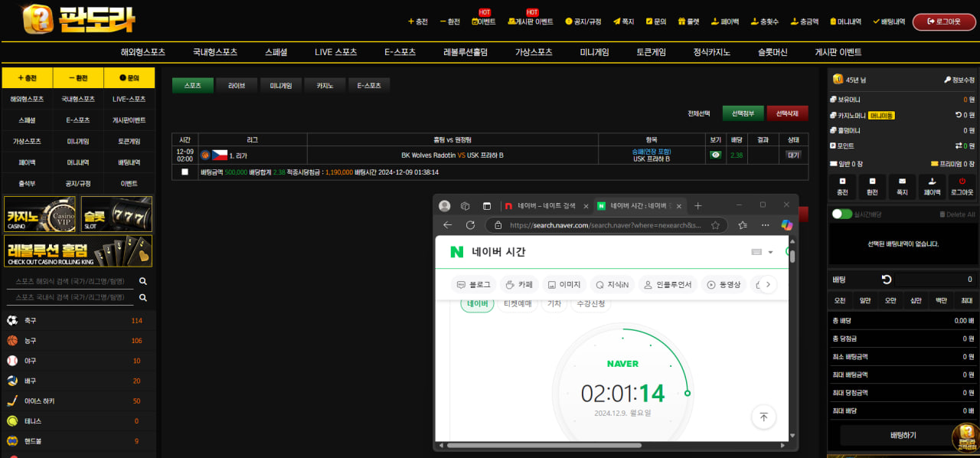This screenshot has height=458, width=980.
Task: Switch to the 미니게임 history tab
Action: [x=281, y=86]
